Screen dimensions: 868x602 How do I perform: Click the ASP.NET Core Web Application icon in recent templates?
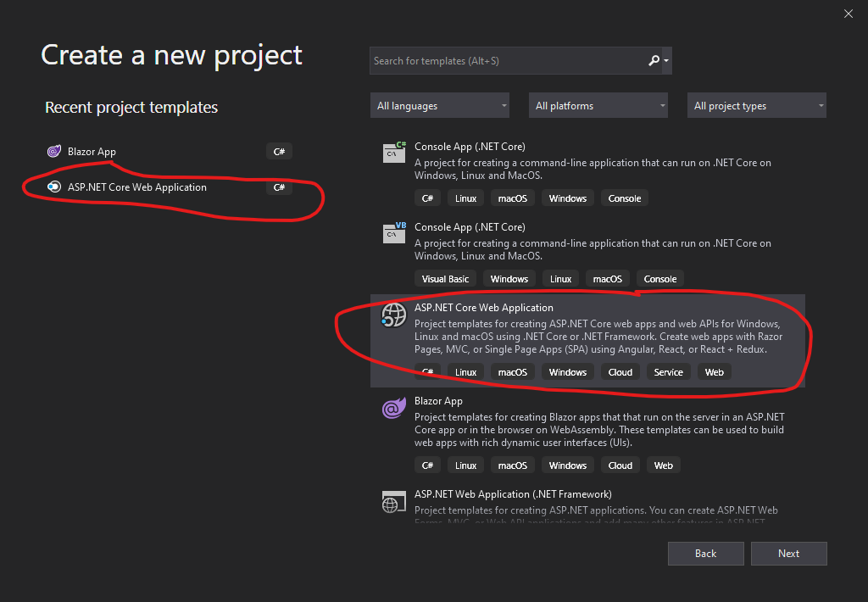click(53, 187)
